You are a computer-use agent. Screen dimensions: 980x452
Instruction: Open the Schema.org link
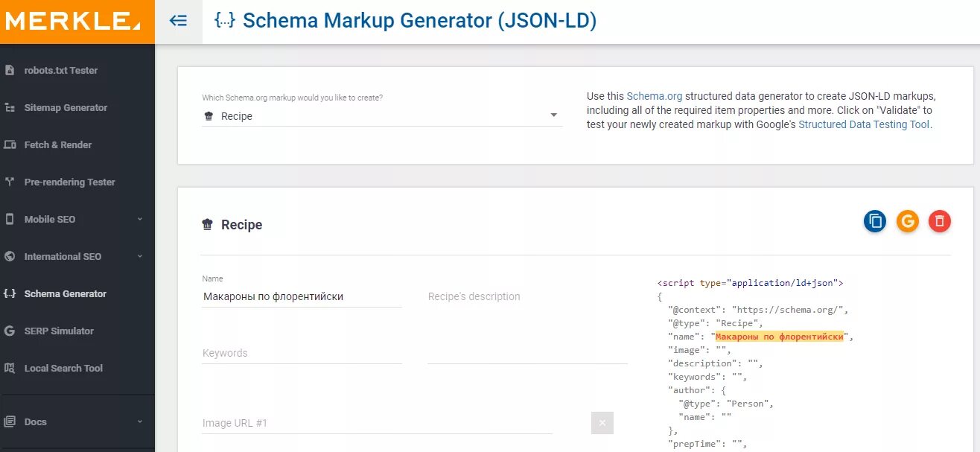654,97
